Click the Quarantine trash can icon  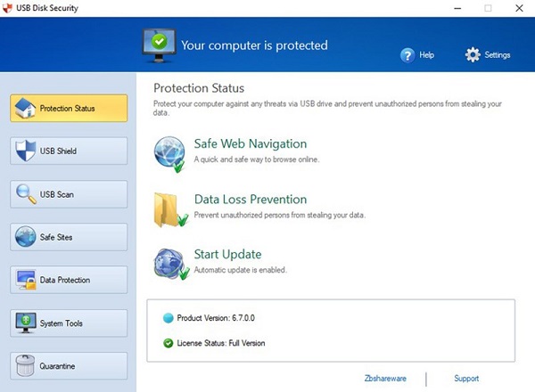(x=26, y=365)
